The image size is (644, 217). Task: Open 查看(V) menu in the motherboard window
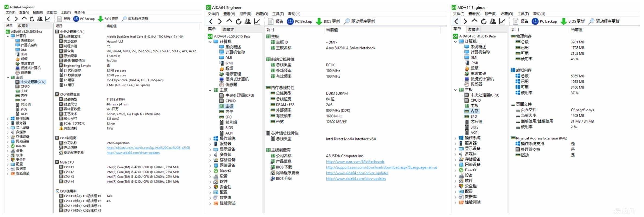pos(229,14)
